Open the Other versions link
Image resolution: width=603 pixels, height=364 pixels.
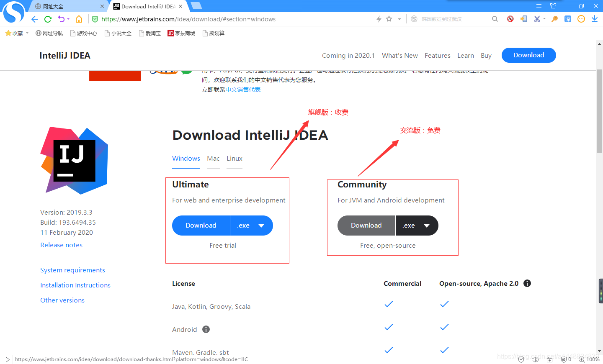(62, 300)
